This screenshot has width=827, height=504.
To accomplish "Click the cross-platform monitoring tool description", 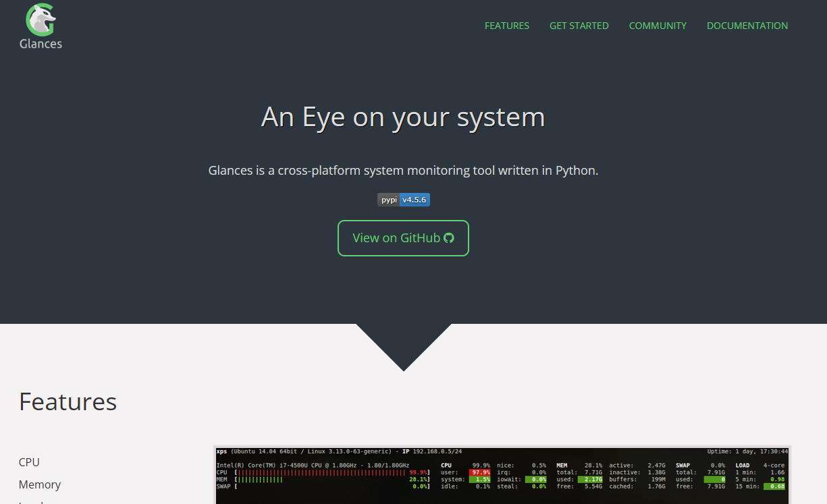I will (403, 171).
